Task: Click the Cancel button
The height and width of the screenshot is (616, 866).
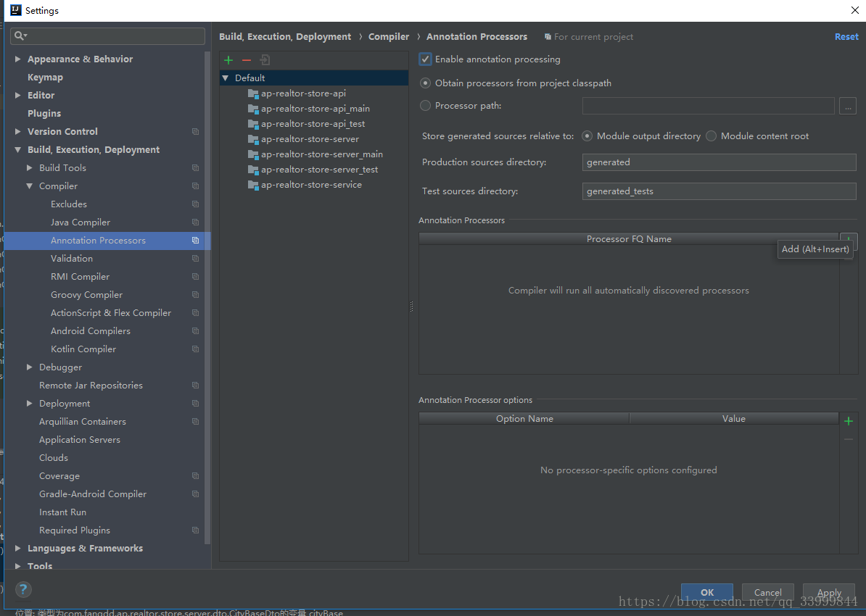Action: tap(767, 592)
